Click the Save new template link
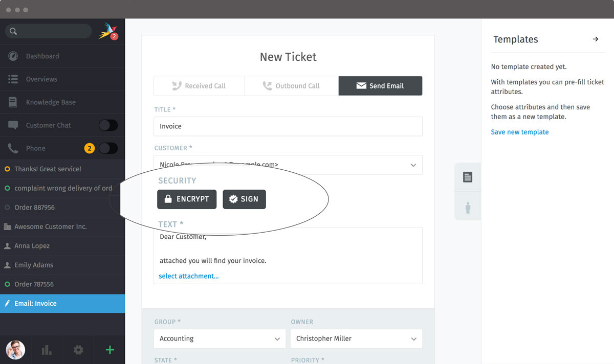The width and height of the screenshot is (614, 364). [x=520, y=132]
